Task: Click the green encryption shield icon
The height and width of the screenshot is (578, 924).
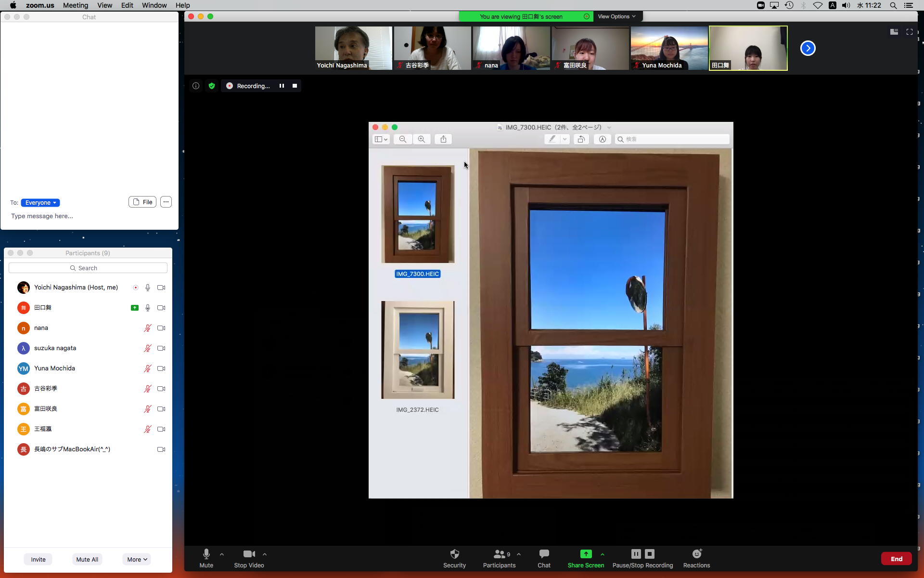Action: pos(212,86)
